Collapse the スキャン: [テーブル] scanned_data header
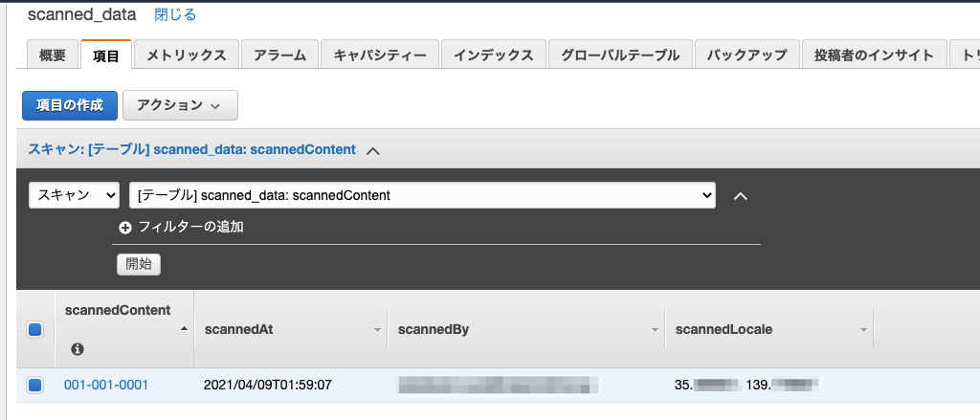980x420 pixels. coord(373,150)
